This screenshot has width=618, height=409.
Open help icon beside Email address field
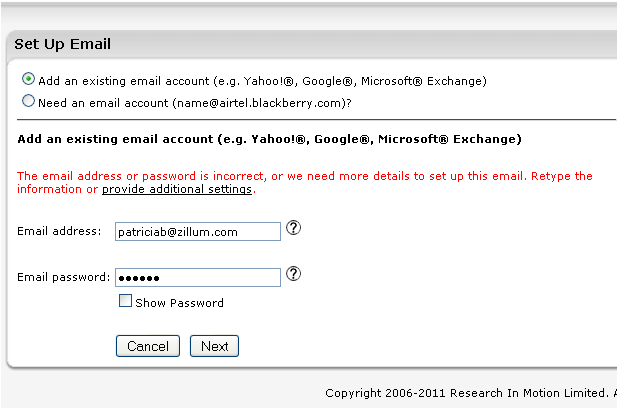(293, 228)
